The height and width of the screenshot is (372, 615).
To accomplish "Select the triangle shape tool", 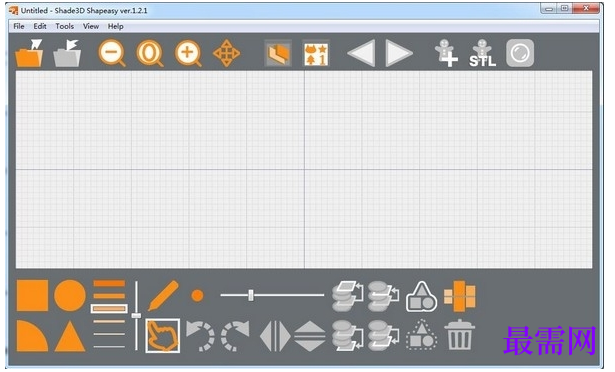I will coord(70,336).
